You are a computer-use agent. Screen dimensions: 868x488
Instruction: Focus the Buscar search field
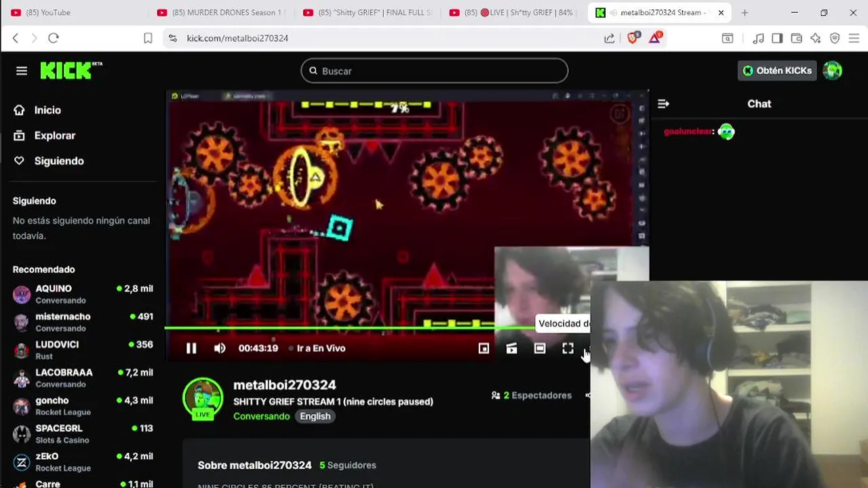pos(434,70)
